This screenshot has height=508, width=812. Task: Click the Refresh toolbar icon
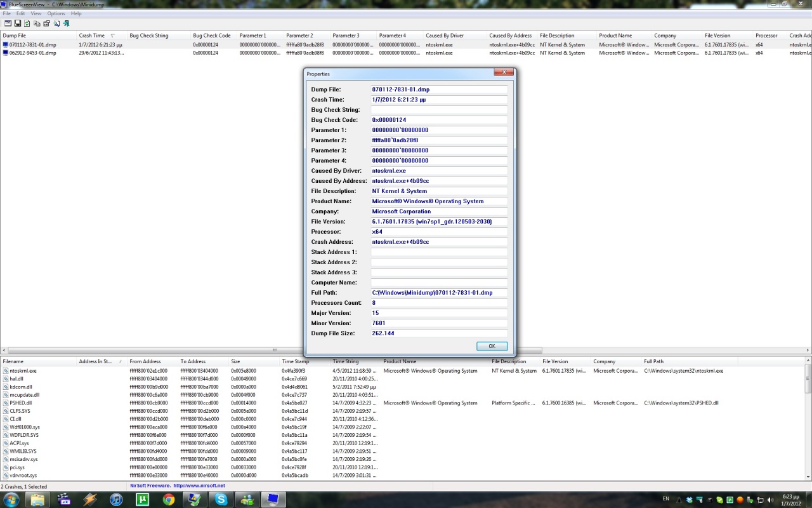27,23
